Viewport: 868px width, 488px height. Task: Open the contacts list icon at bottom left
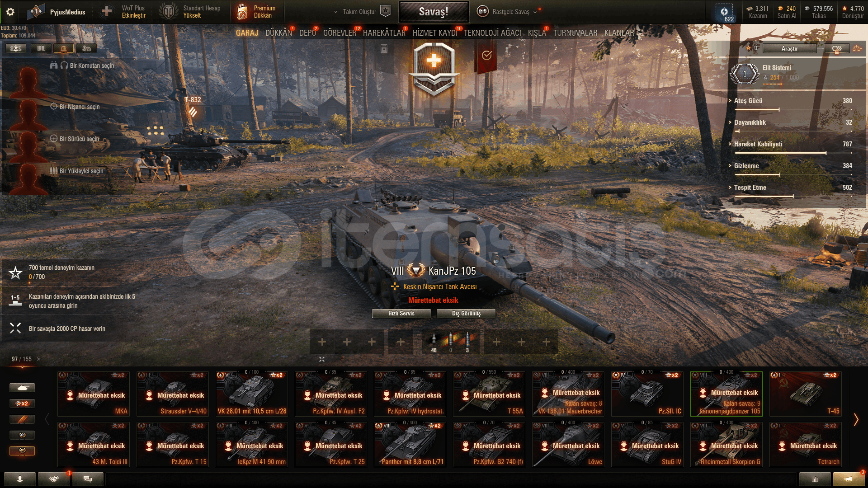[x=20, y=479]
